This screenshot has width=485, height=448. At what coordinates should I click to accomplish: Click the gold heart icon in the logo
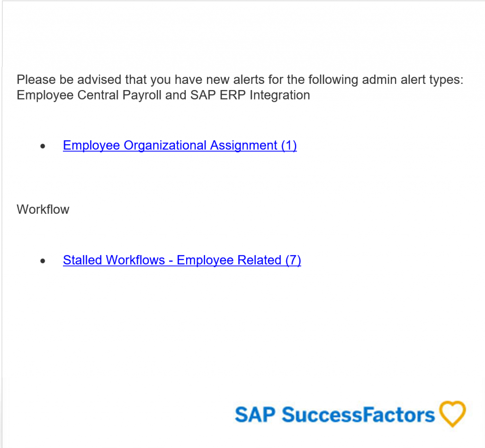click(x=452, y=414)
